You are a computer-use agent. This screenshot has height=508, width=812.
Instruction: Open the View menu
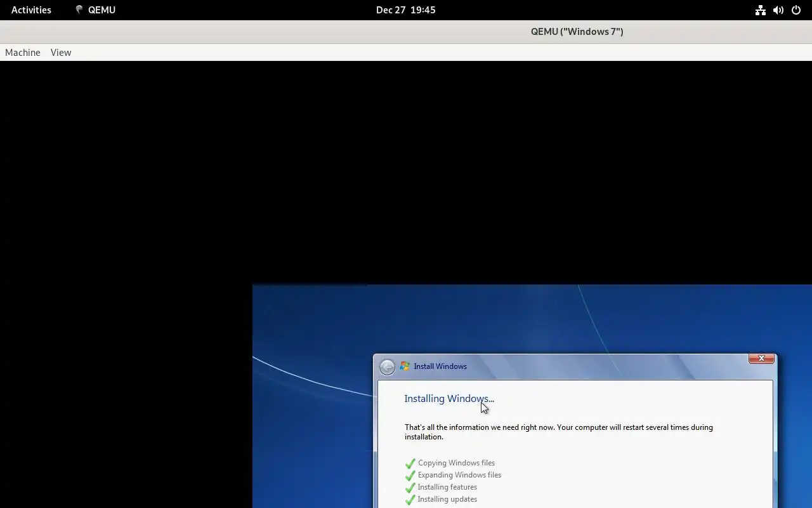(x=61, y=53)
